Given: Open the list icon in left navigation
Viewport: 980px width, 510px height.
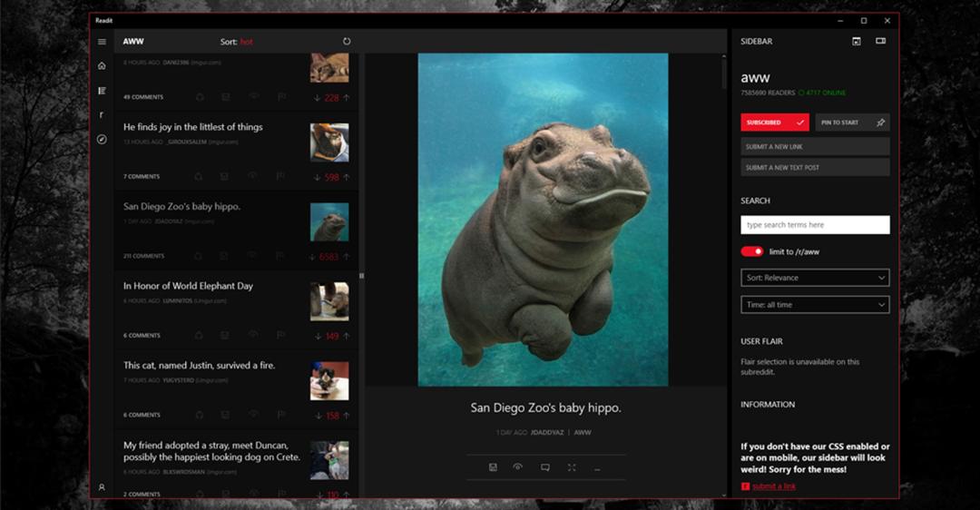Looking at the screenshot, I should (102, 91).
